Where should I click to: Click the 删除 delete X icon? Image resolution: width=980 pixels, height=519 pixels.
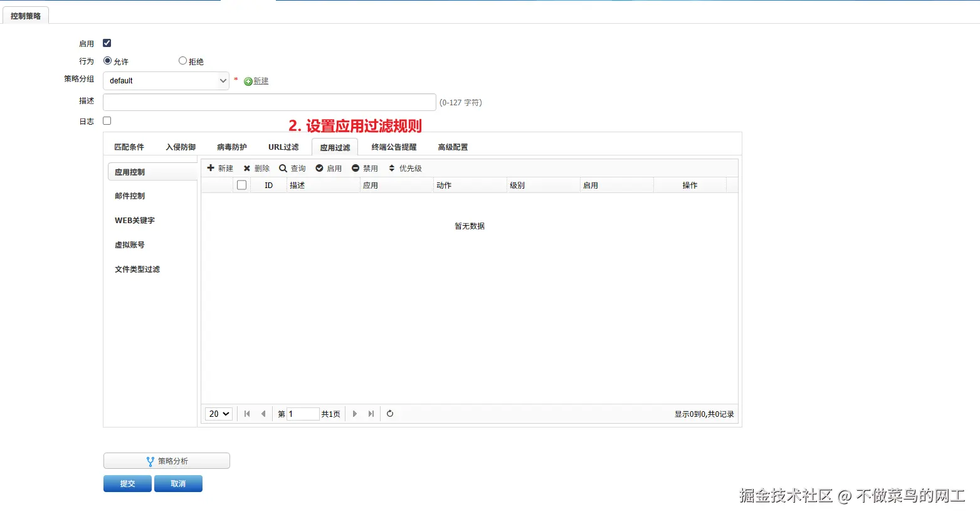click(247, 168)
